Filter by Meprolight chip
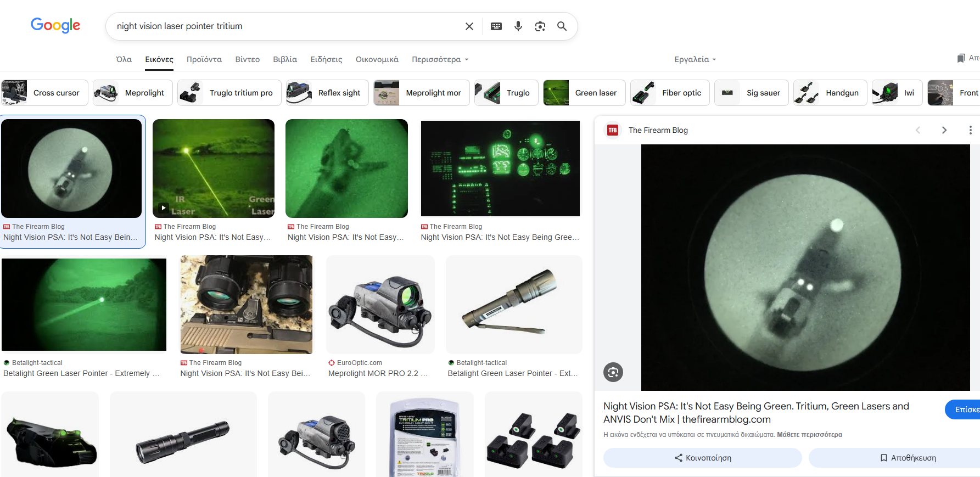980x477 pixels. point(133,93)
